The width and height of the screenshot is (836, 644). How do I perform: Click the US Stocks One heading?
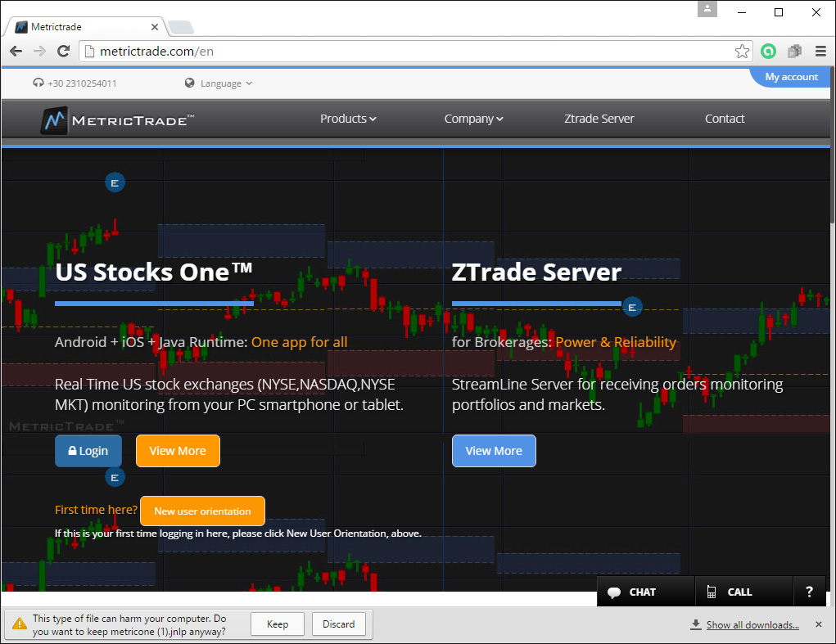click(154, 272)
